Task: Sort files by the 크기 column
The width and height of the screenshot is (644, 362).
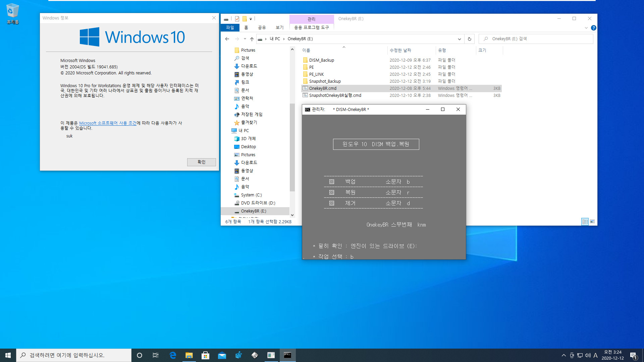Action: pos(489,50)
